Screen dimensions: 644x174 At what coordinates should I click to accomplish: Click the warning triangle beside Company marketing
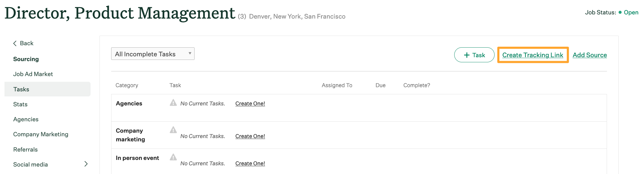[173, 130]
